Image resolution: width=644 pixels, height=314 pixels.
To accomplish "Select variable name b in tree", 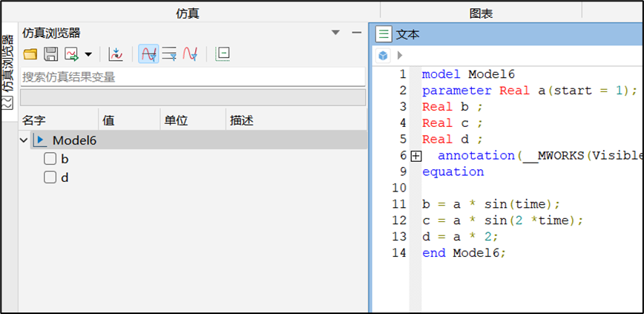I will [65, 159].
